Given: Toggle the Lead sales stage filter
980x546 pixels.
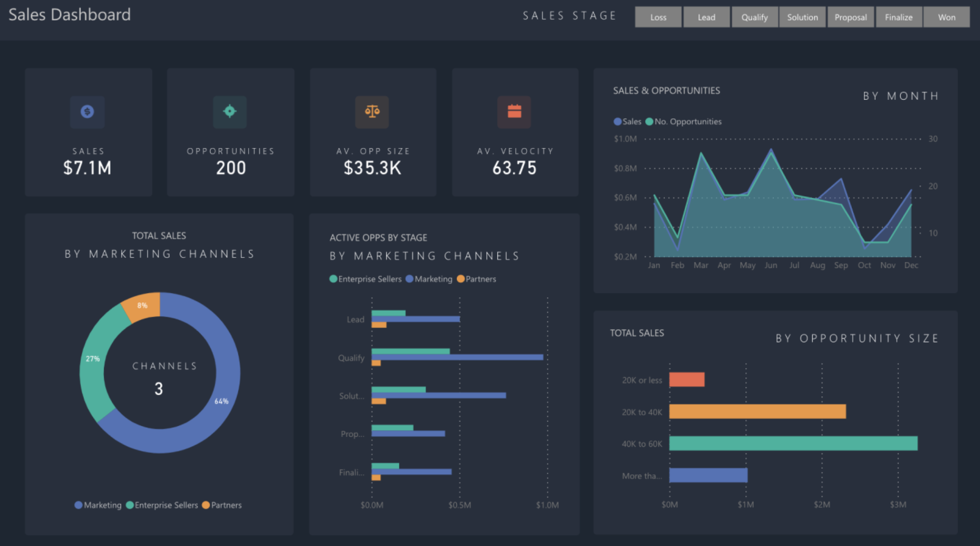Looking at the screenshot, I should point(706,17).
